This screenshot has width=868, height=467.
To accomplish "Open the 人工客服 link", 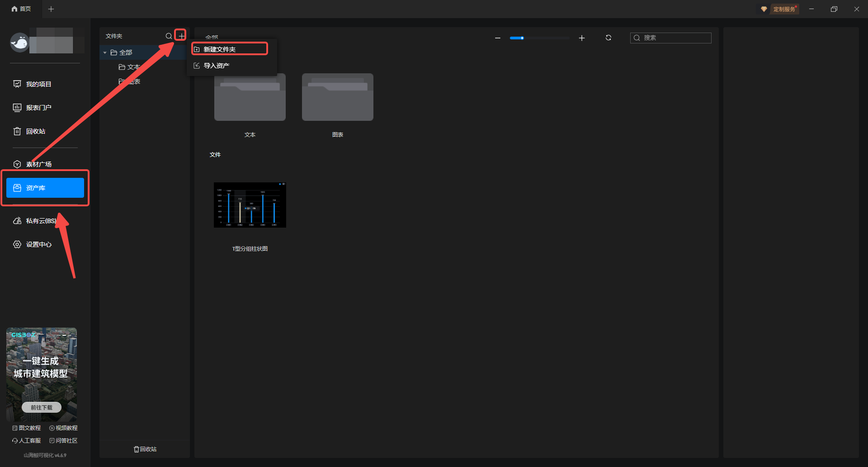I will coord(26,440).
